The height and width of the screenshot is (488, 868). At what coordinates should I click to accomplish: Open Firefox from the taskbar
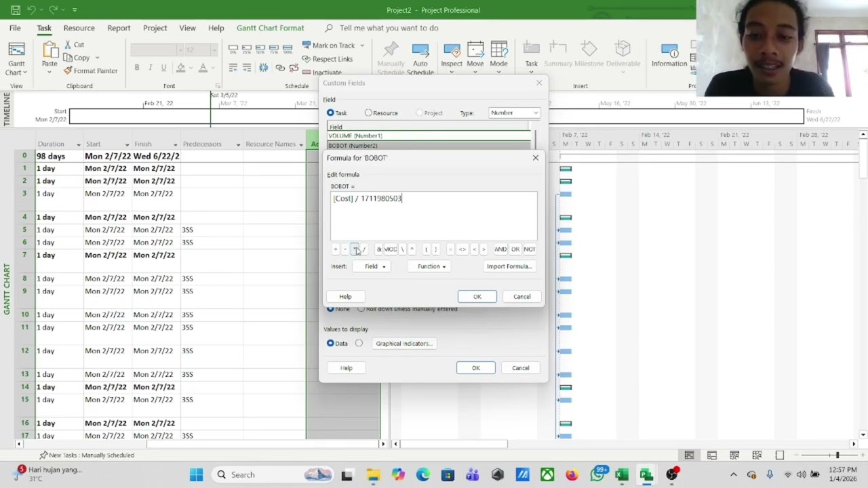tap(572, 474)
